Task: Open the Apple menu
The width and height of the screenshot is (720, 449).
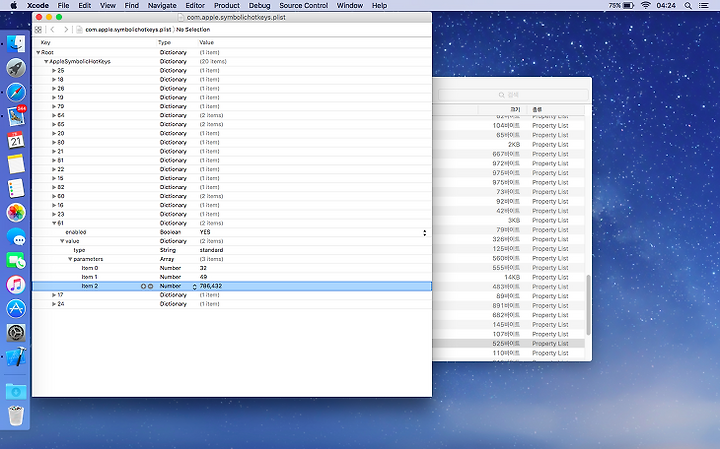Action: [x=14, y=6]
